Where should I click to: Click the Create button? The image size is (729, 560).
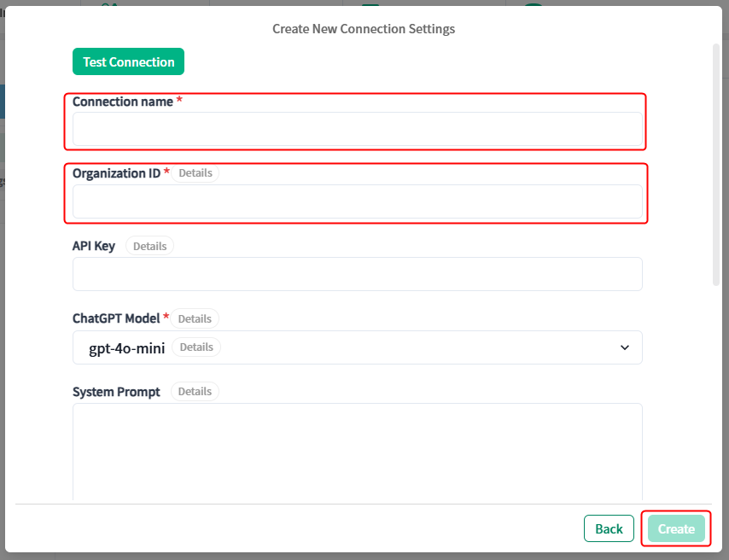[x=676, y=528]
